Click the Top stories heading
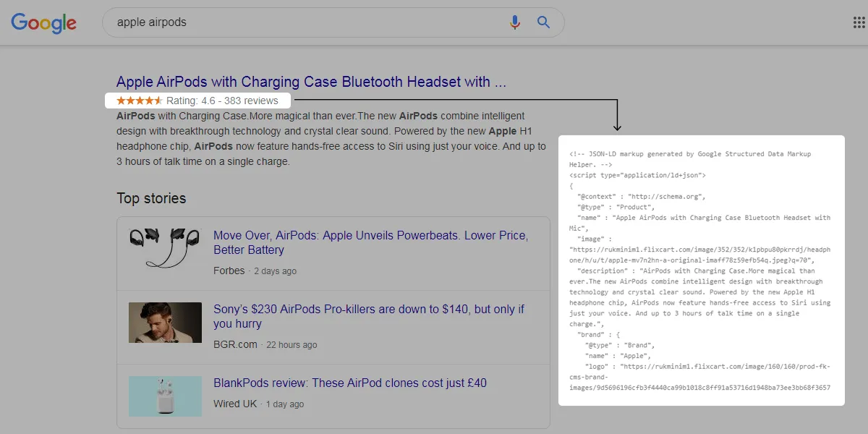 click(151, 198)
